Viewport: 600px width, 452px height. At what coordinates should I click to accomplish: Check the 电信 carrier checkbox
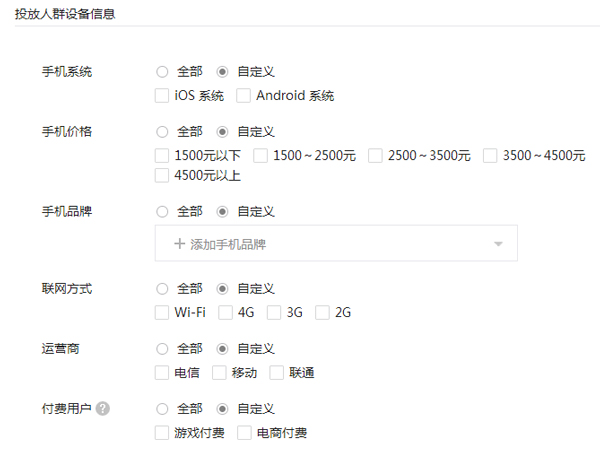(162, 373)
